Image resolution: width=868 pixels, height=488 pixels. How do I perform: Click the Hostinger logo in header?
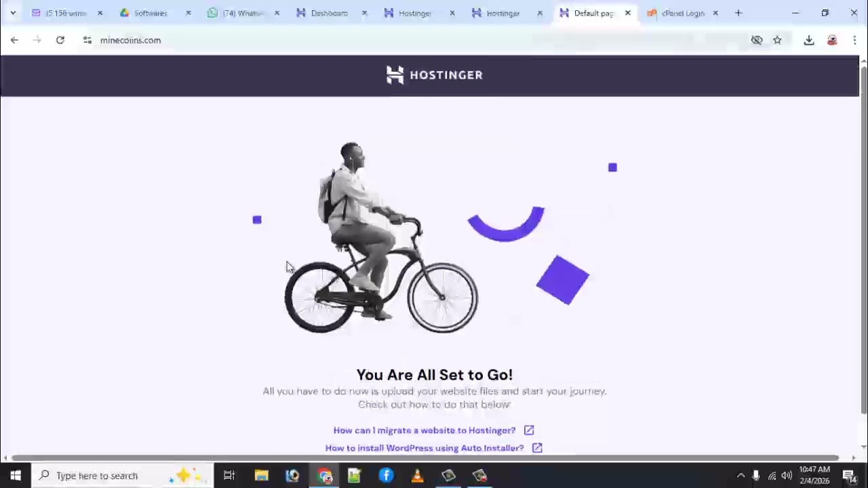coord(434,75)
